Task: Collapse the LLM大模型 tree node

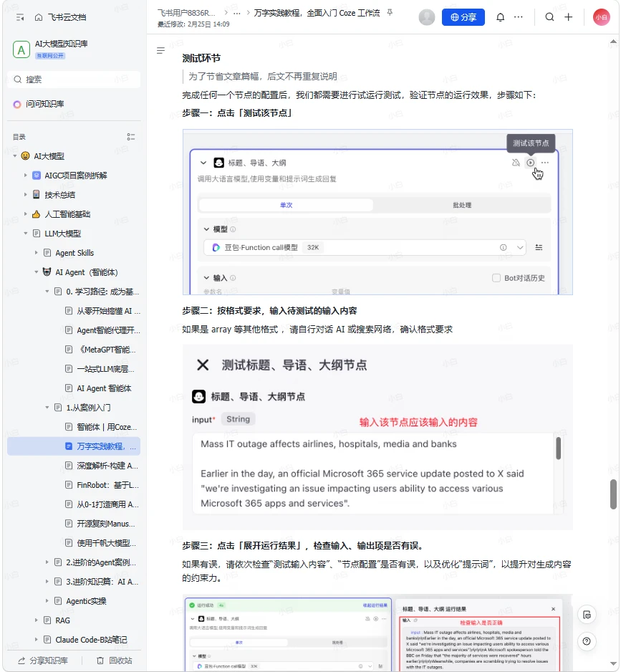Action: 26,234
